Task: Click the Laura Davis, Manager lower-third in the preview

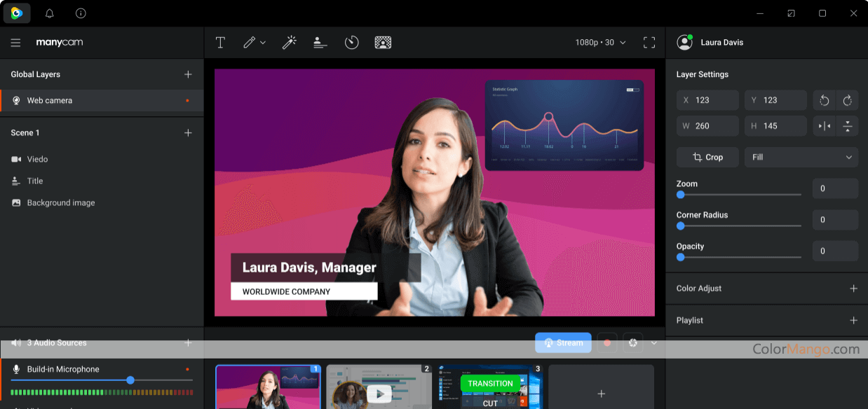Action: tap(326, 268)
